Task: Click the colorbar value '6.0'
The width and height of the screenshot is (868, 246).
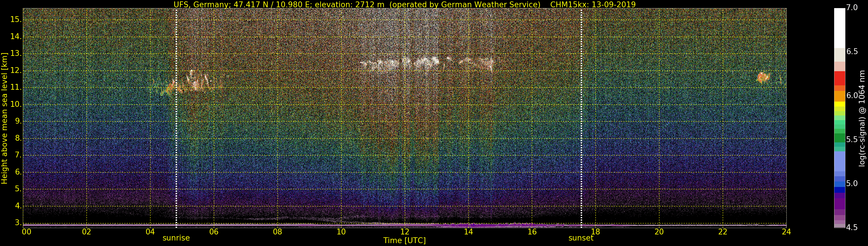Action: 852,96
